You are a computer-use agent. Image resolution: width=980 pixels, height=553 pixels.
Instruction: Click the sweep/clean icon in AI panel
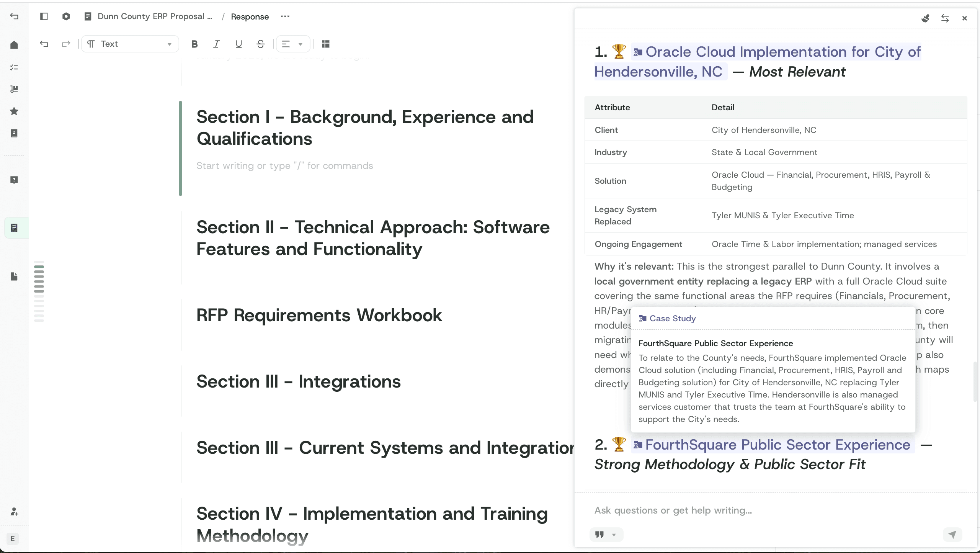926,18
